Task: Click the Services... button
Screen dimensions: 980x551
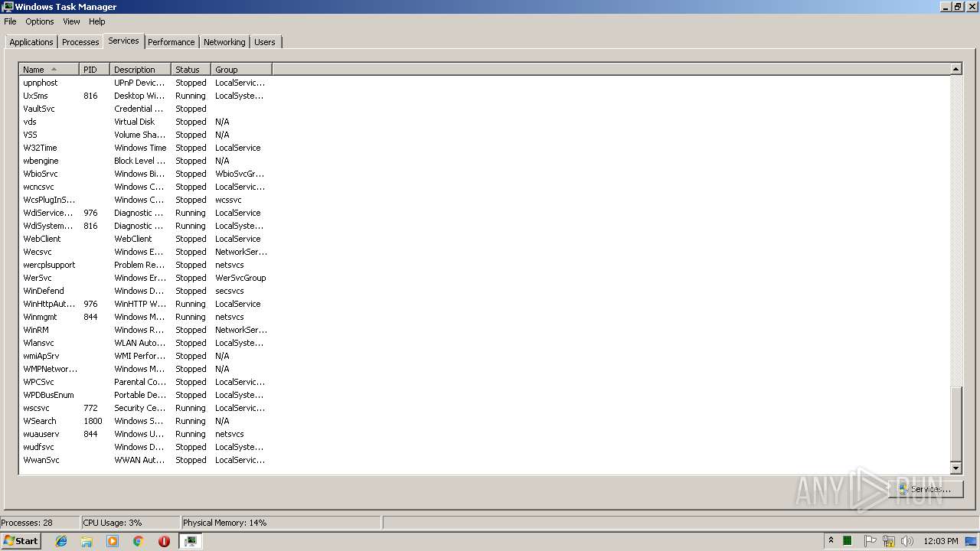Action: (x=925, y=489)
